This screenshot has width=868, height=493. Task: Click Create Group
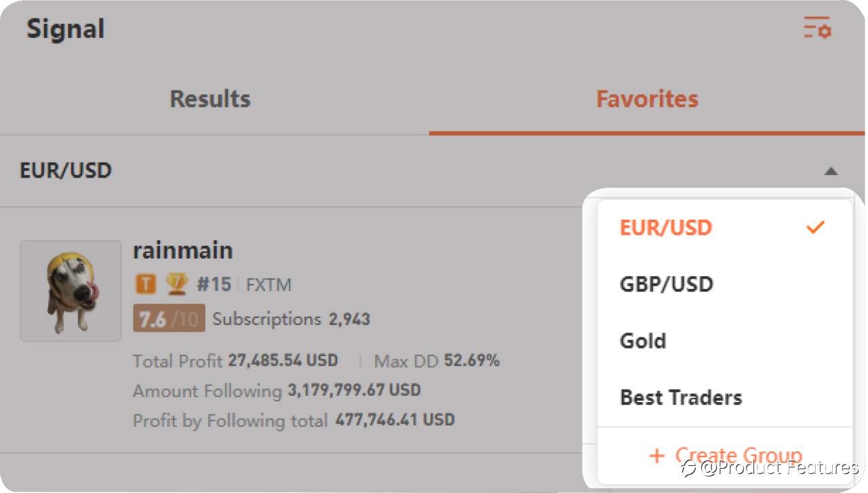pyautogui.click(x=725, y=455)
